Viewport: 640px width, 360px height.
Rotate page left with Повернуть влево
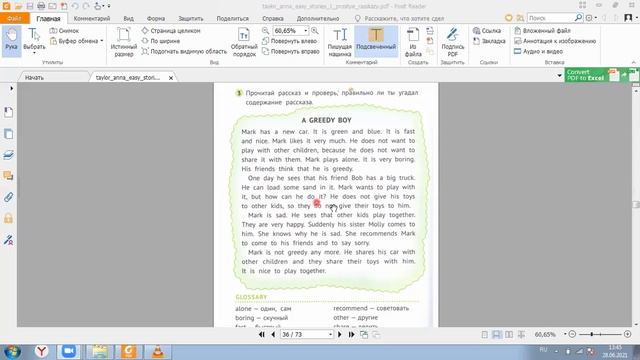click(289, 41)
